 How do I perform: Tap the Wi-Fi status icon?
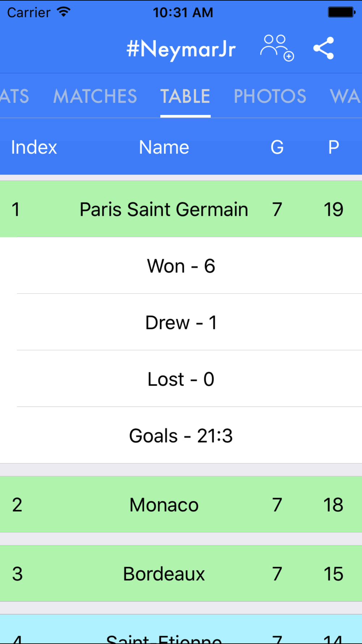64,12
